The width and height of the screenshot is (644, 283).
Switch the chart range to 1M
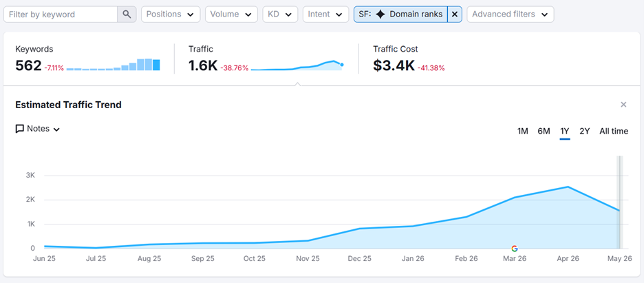pyautogui.click(x=522, y=132)
